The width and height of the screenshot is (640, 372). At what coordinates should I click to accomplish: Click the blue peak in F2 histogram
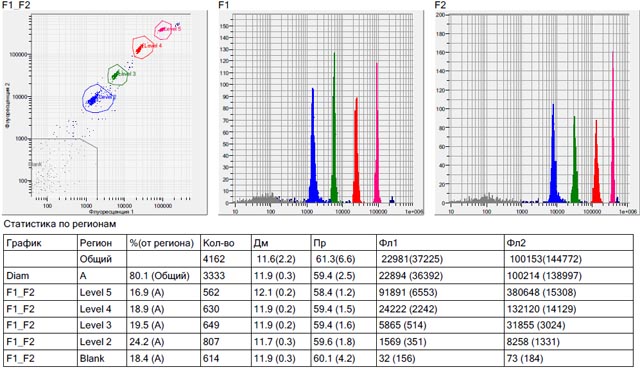point(553,163)
